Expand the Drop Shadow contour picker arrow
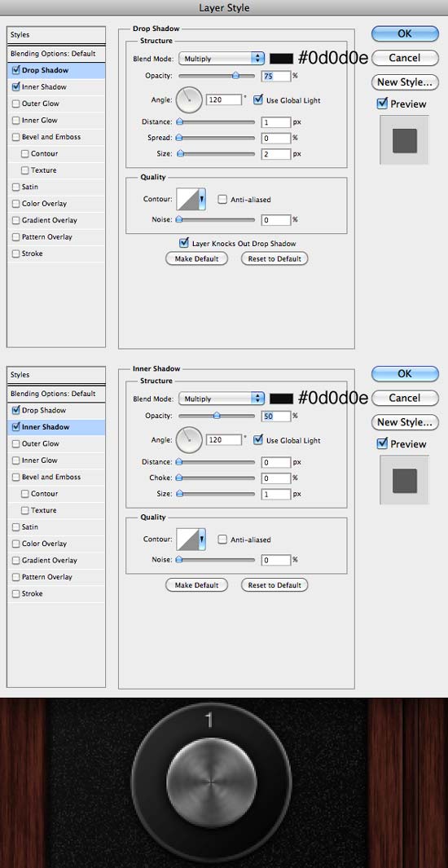 pos(202,200)
